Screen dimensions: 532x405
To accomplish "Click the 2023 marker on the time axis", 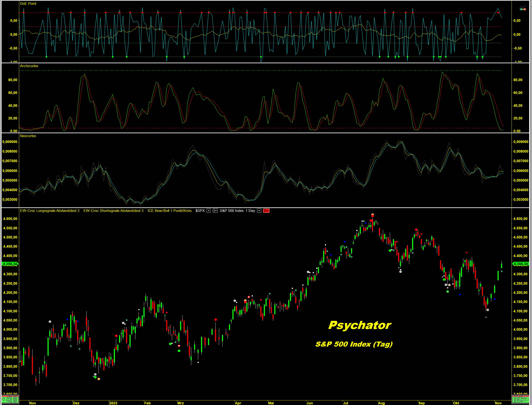I will pos(113,403).
